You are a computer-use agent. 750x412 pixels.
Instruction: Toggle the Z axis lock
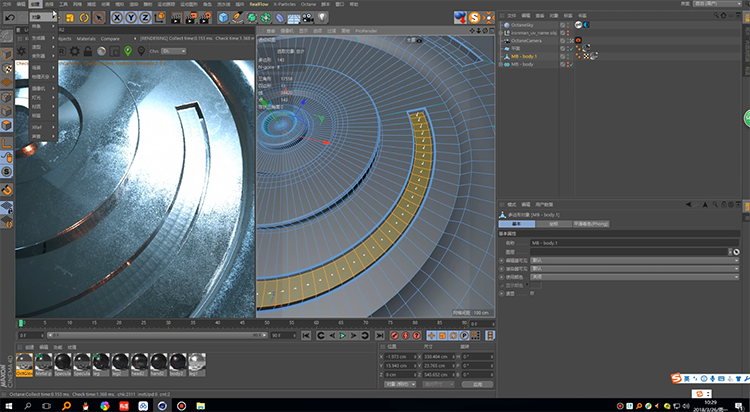(x=145, y=18)
